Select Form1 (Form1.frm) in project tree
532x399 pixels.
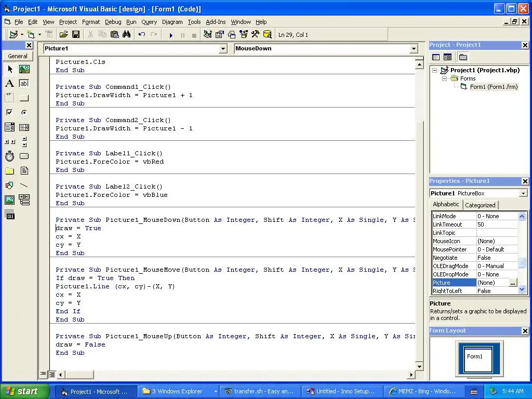pos(494,87)
